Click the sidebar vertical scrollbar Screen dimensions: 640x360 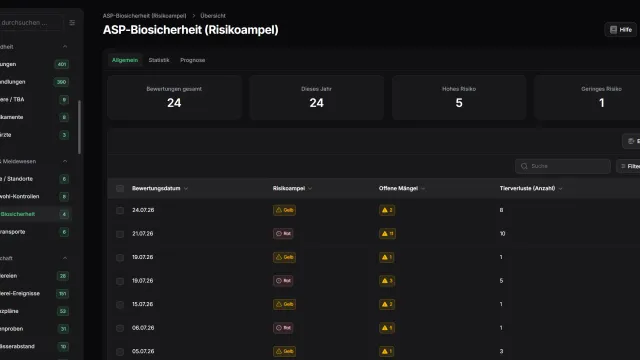pos(79,127)
